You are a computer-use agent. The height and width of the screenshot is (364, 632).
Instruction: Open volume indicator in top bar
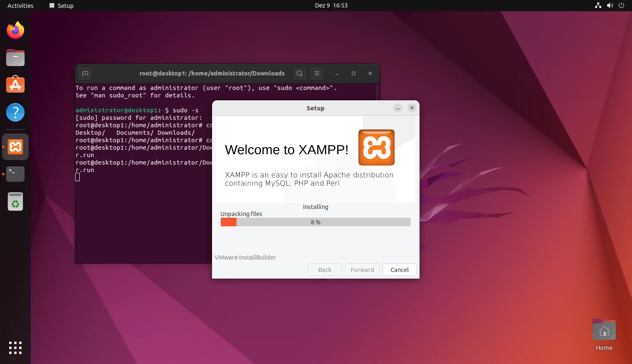(x=610, y=5)
